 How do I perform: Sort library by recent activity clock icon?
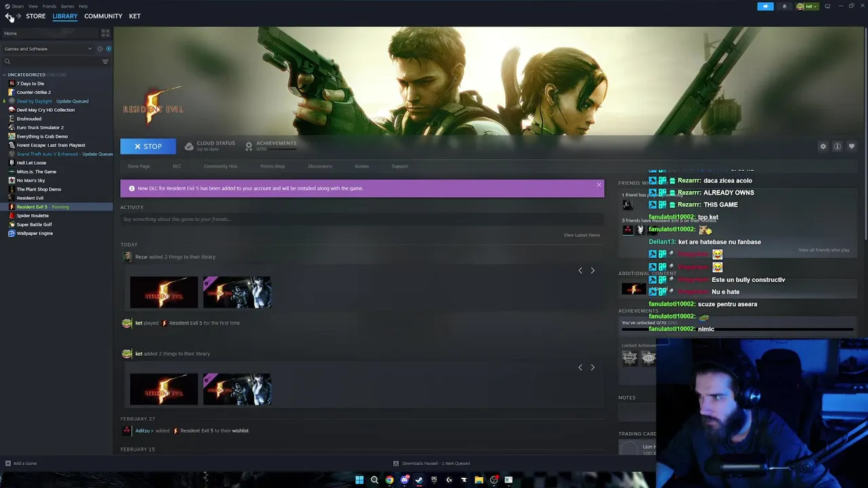100,49
